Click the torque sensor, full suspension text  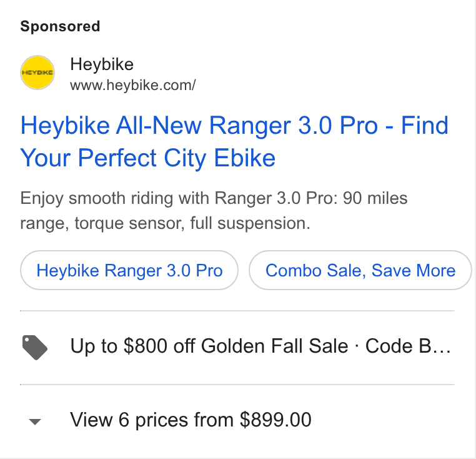point(192,223)
